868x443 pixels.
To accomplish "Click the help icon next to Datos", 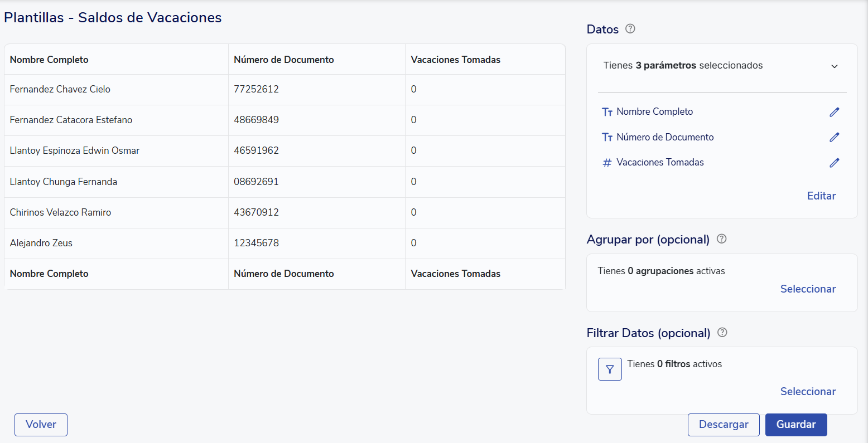I will (x=630, y=29).
